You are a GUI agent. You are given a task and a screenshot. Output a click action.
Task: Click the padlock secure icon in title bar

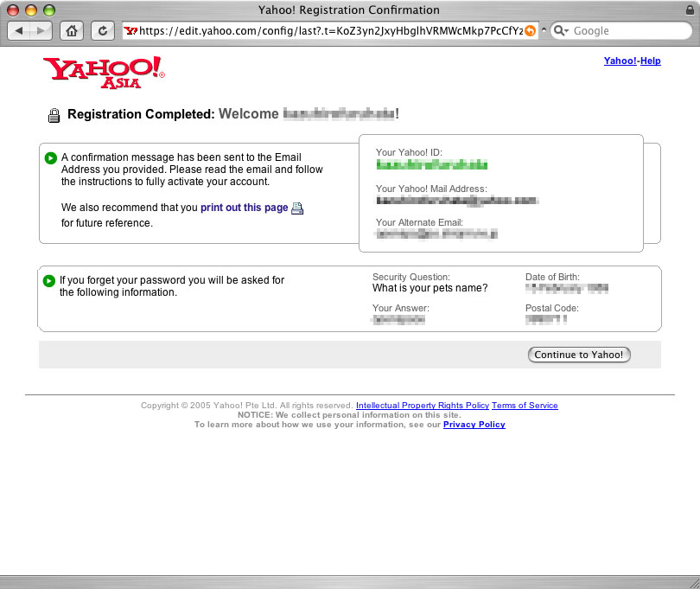point(690,10)
